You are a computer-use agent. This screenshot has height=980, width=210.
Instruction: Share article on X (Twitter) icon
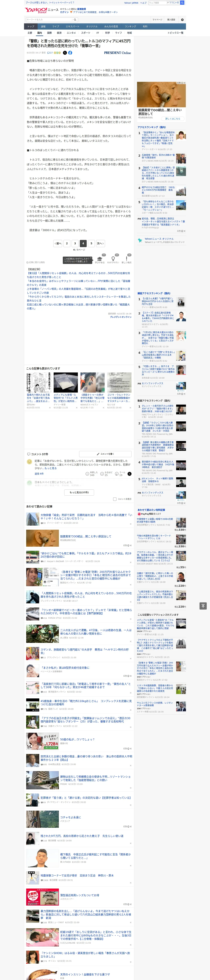tap(65, 53)
